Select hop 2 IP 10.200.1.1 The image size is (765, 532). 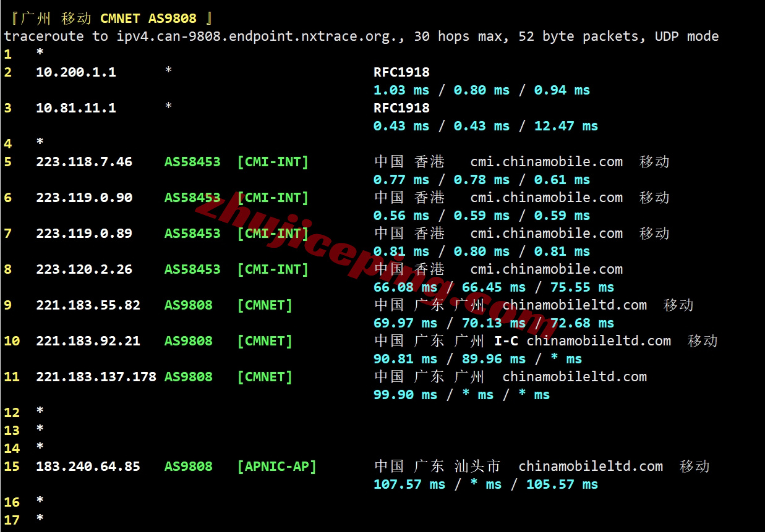pos(76,72)
